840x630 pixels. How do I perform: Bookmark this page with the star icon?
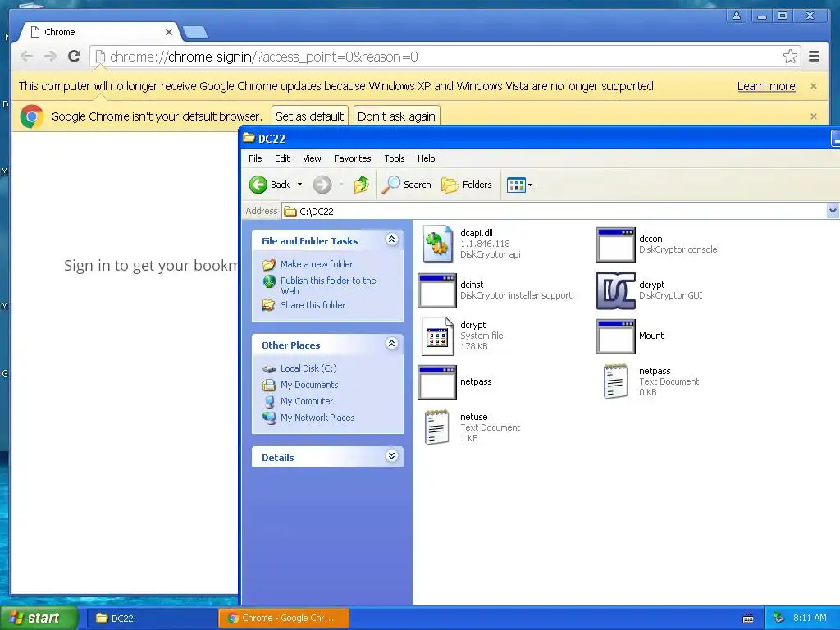(x=790, y=57)
